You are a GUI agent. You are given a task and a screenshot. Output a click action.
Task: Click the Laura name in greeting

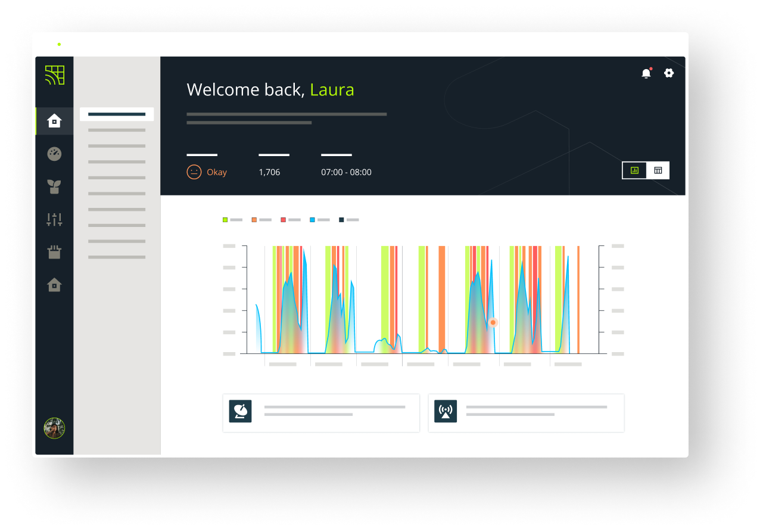point(332,90)
